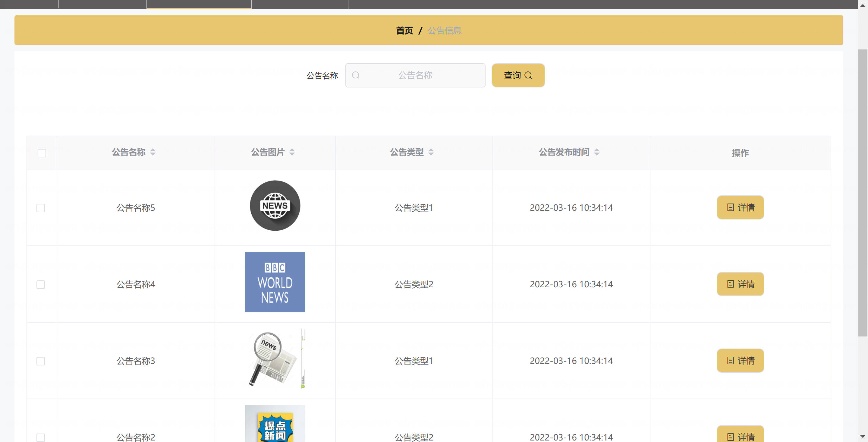The height and width of the screenshot is (442, 868).
Task: Click the document icon in 公告名称3 详情 button
Action: 730,360
